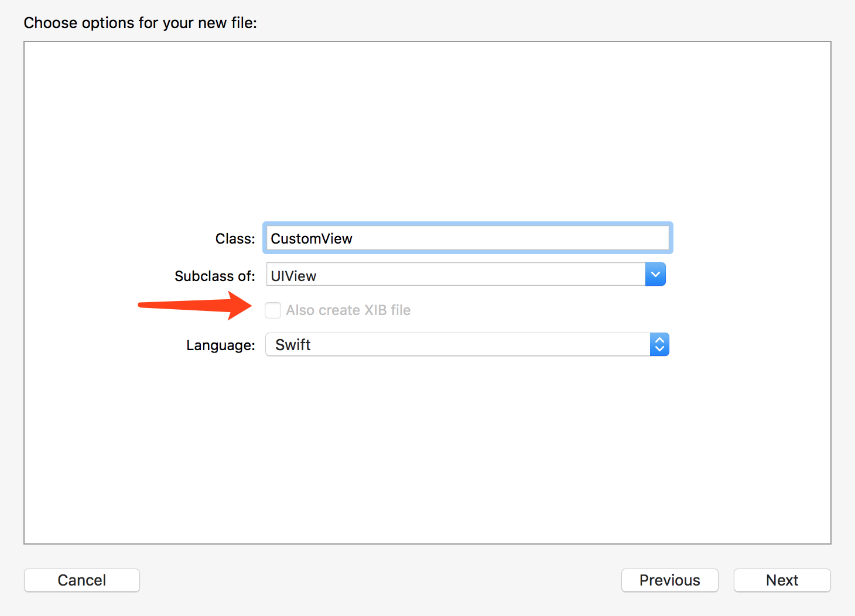Focus the UIView subclass text box
Screen dimensions: 855x616
pos(454,275)
